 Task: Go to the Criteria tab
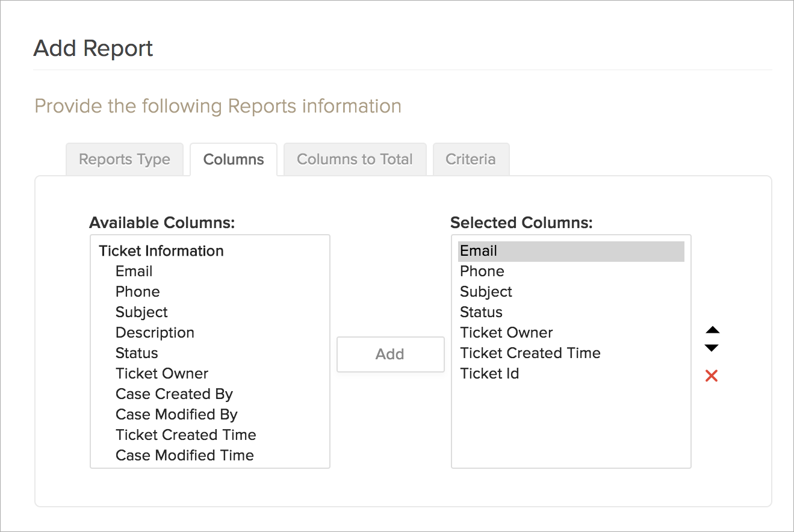point(471,159)
